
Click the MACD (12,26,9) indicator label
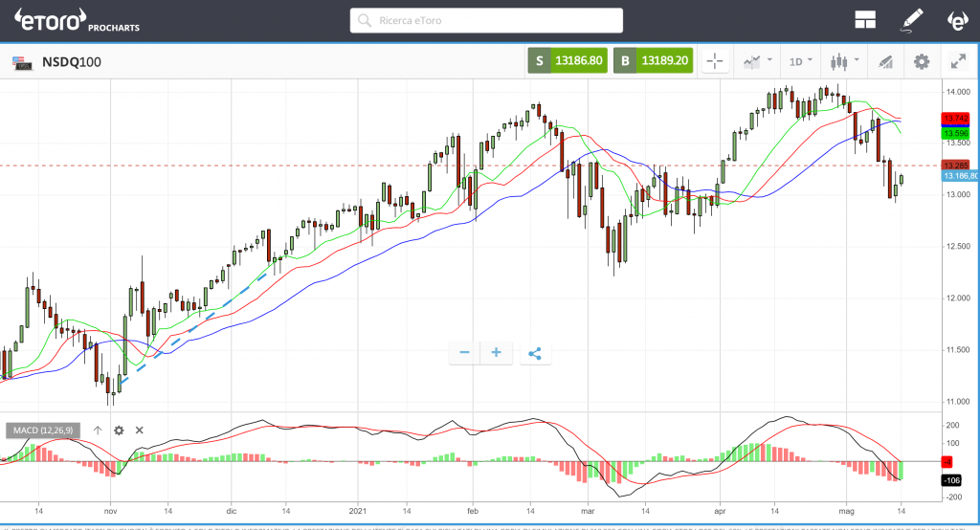(x=43, y=430)
